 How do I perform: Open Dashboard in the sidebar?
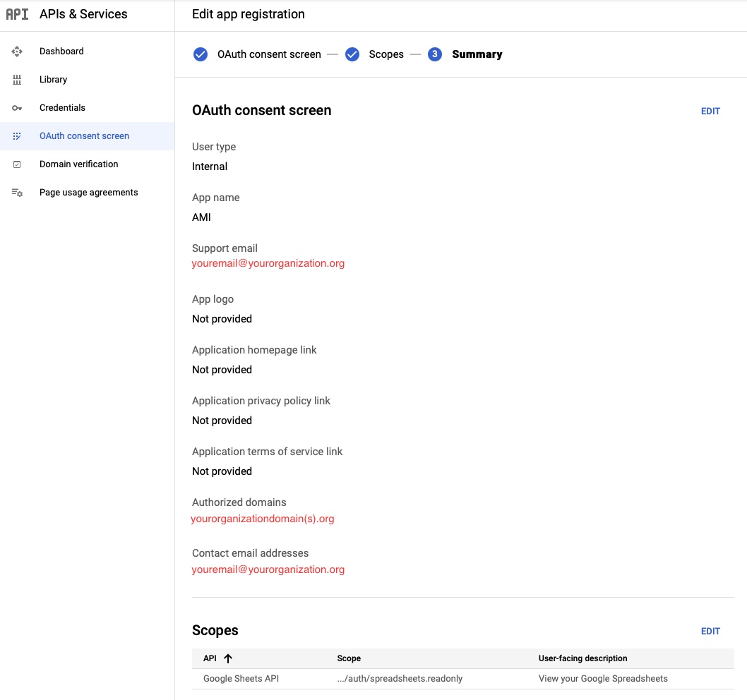(x=61, y=52)
